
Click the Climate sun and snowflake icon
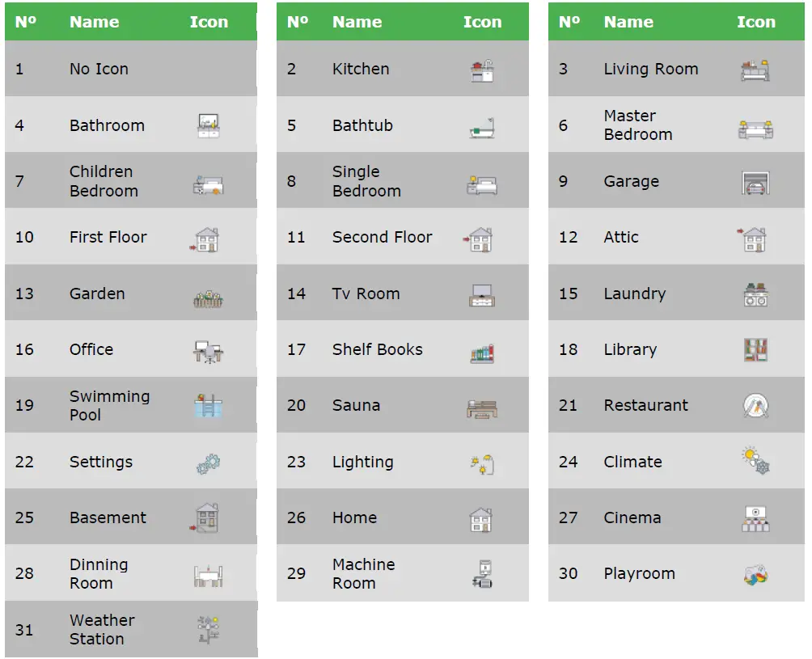pos(755,462)
